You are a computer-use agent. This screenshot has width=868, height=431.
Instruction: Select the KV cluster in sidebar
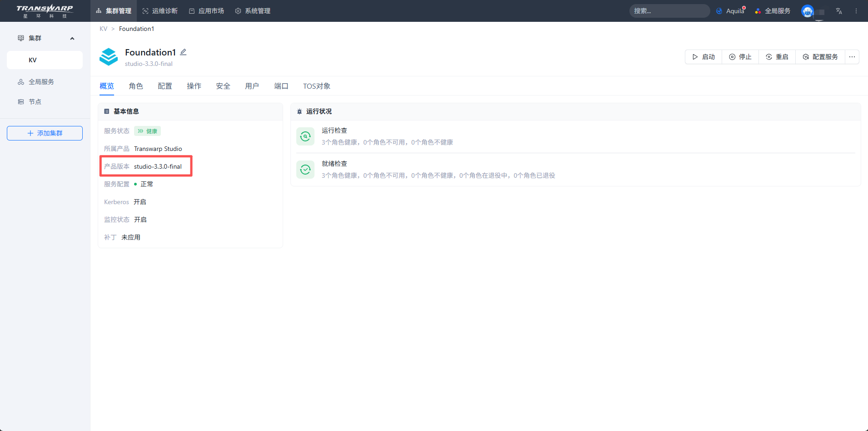[x=45, y=60]
